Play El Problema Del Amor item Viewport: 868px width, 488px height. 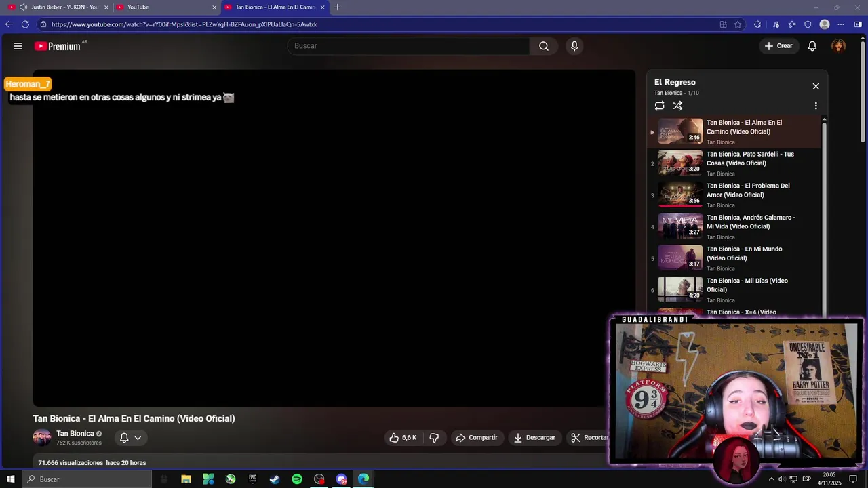[735, 195]
